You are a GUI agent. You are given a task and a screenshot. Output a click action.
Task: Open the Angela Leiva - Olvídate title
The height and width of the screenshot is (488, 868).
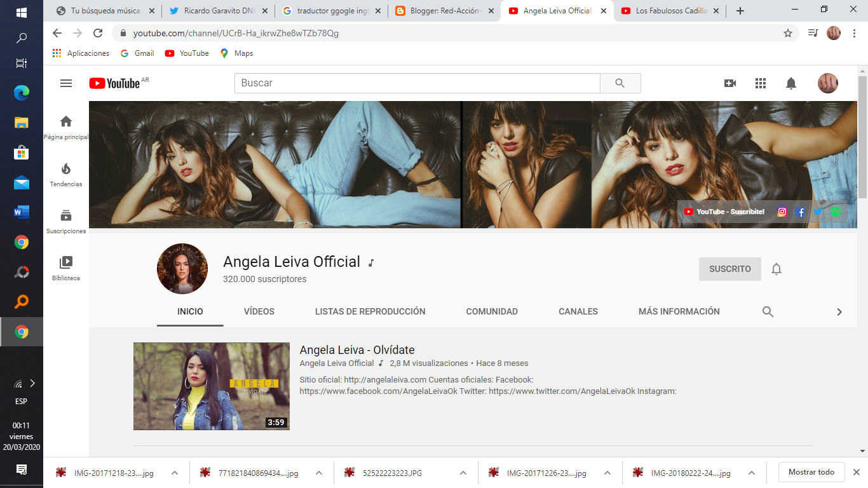click(x=357, y=350)
